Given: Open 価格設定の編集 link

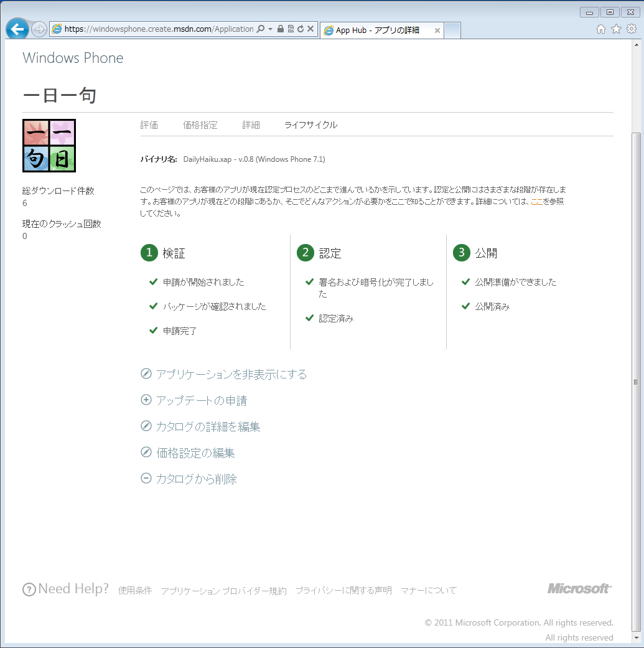Looking at the screenshot, I should tap(195, 453).
